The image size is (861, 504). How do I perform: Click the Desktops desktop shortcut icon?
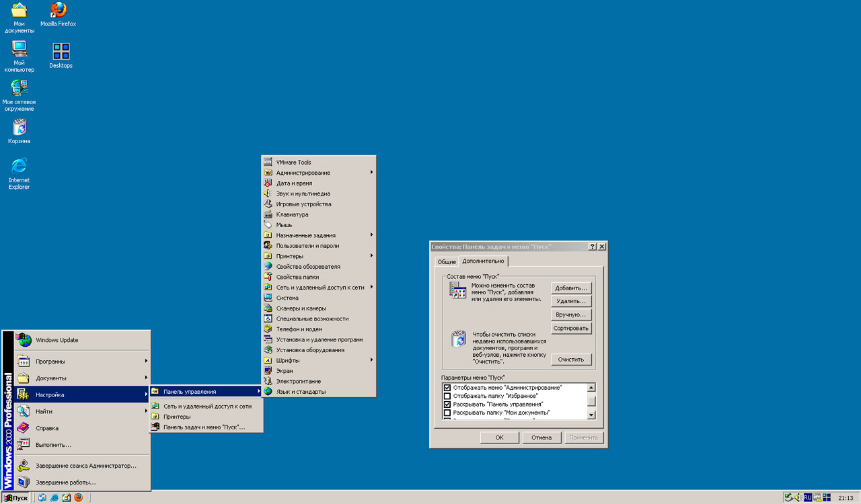[61, 52]
